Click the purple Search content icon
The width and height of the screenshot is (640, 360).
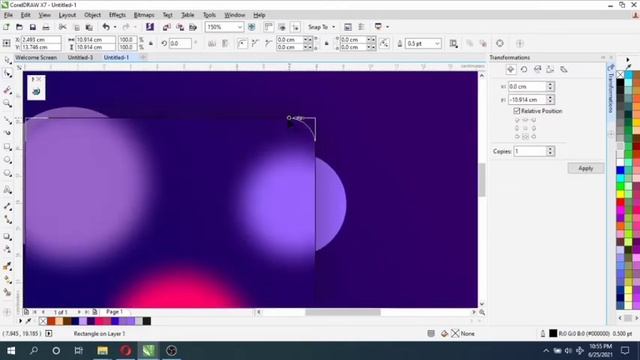coord(150,27)
